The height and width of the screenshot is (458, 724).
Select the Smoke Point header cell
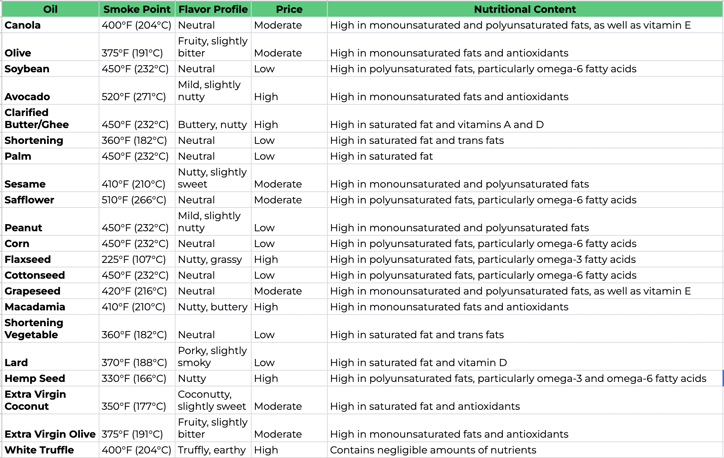pyautogui.click(x=137, y=9)
